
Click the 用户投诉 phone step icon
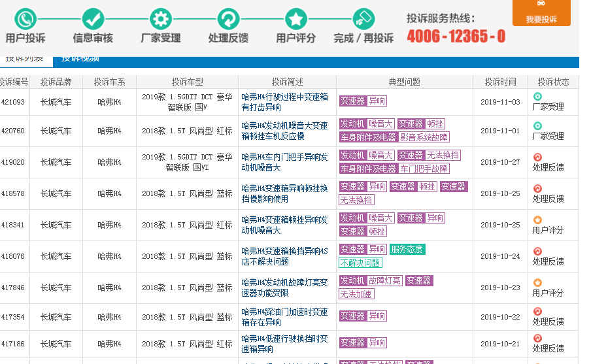(x=25, y=19)
